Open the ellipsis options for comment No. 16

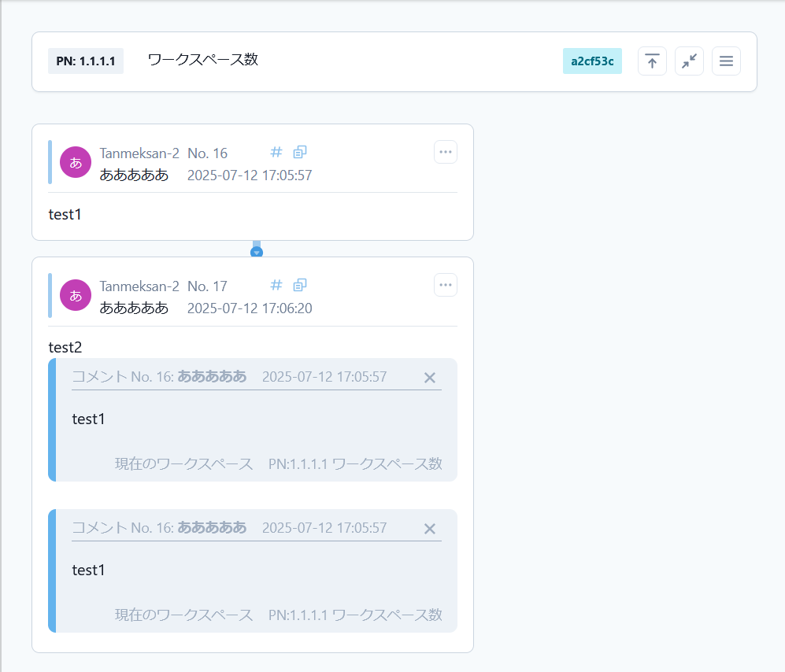point(446,152)
